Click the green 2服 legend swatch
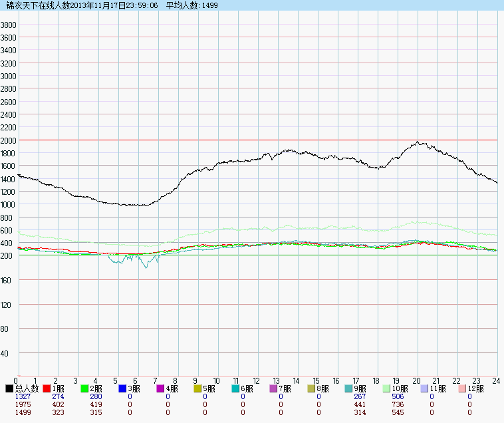This screenshot has width=504, height=423. click(85, 388)
